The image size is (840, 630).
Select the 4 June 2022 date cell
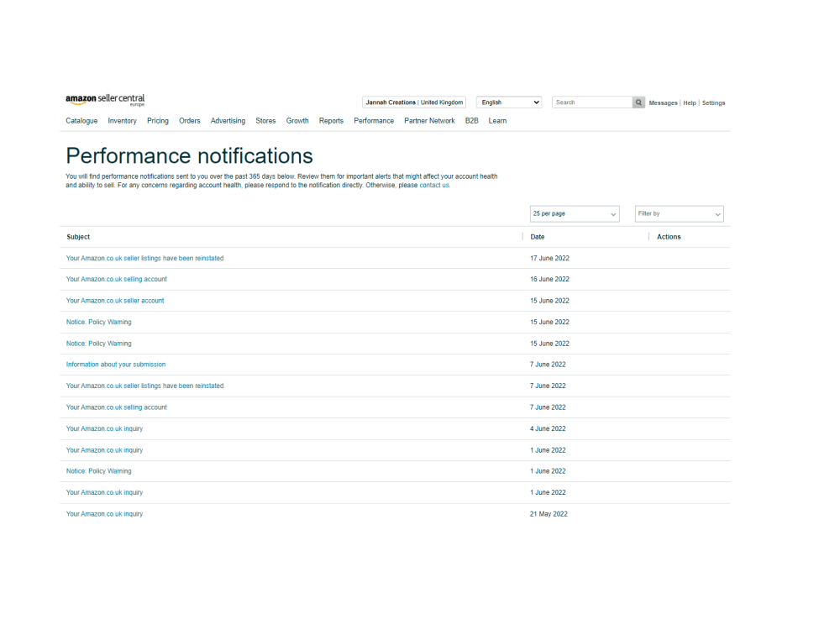(x=548, y=428)
